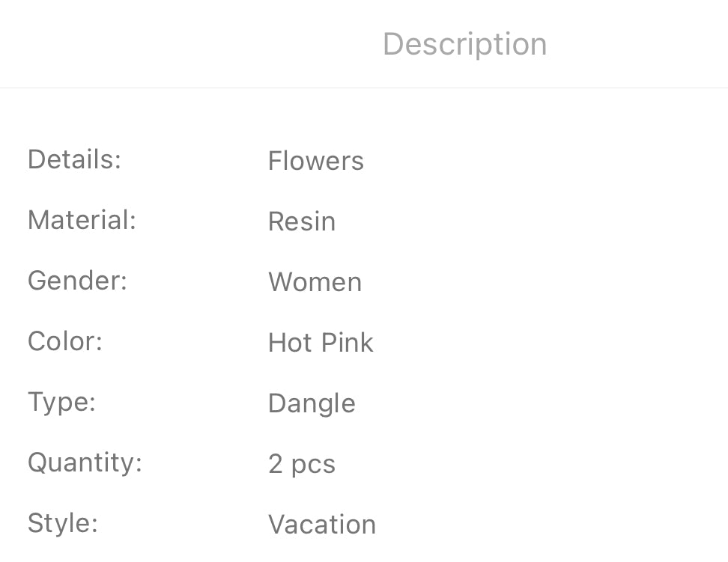Click the word "Pink" in the color value
Screen dimensions: 728x562
tap(347, 343)
